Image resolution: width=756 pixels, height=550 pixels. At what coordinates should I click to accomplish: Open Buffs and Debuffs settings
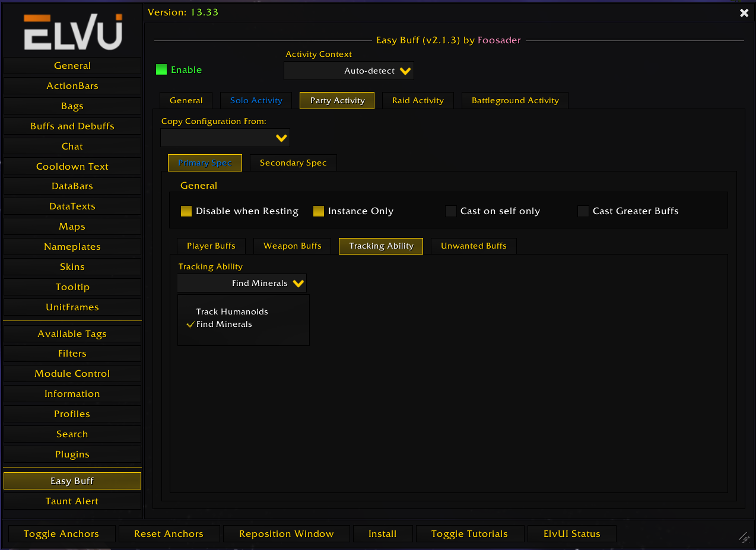point(72,126)
